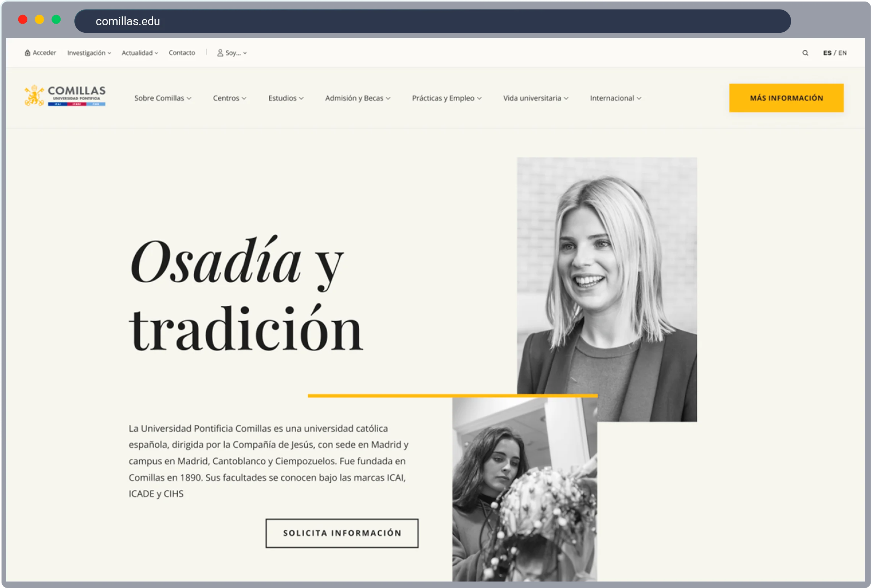
Task: Click the user icon beside Soy...
Action: click(220, 53)
